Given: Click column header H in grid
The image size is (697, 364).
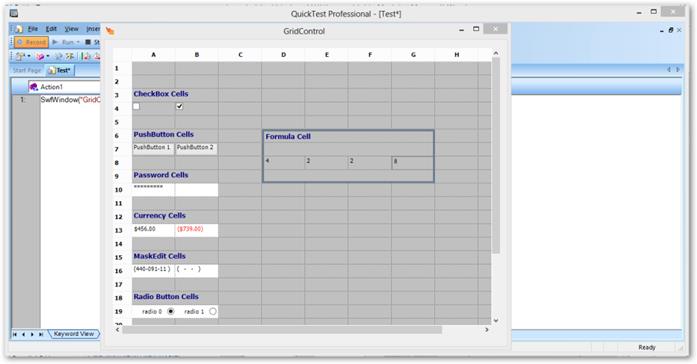Looking at the screenshot, I should click(457, 55).
